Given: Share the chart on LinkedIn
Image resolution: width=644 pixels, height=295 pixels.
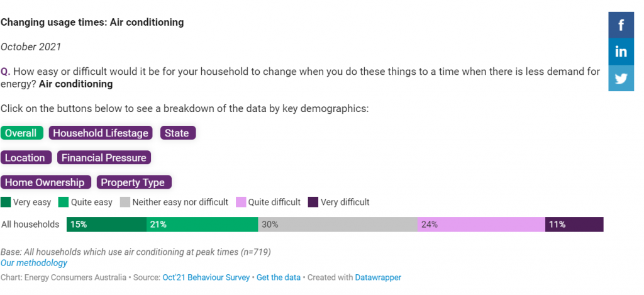Looking at the screenshot, I should click(x=621, y=52).
